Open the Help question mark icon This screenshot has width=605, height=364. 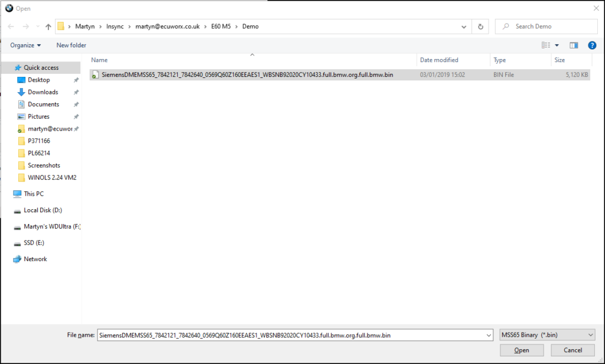click(592, 45)
